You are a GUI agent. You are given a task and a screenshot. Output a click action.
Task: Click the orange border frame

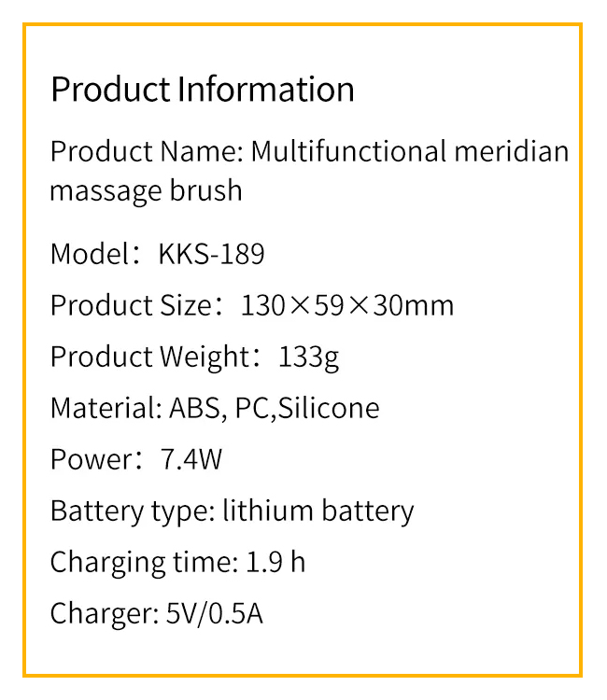point(25,350)
